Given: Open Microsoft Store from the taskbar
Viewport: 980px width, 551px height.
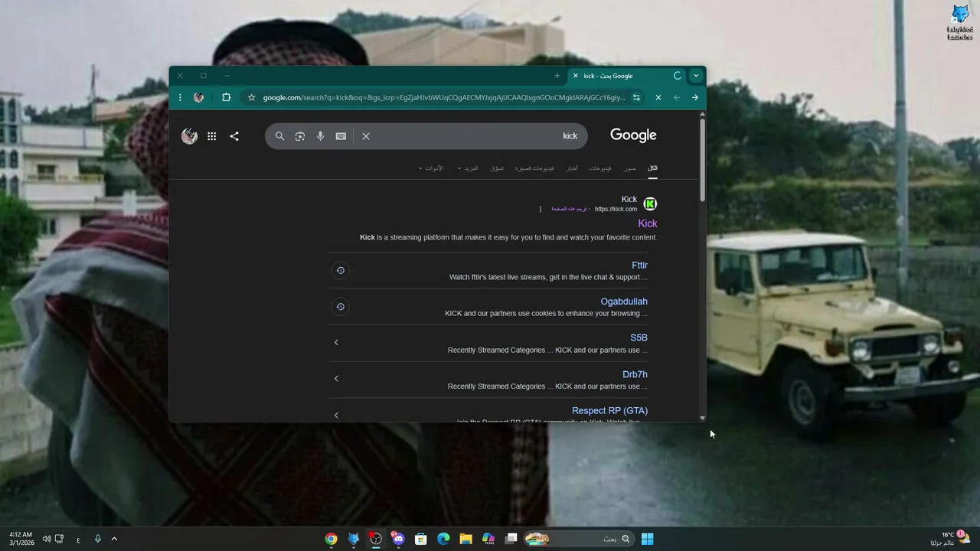Looking at the screenshot, I should pyautogui.click(x=420, y=539).
